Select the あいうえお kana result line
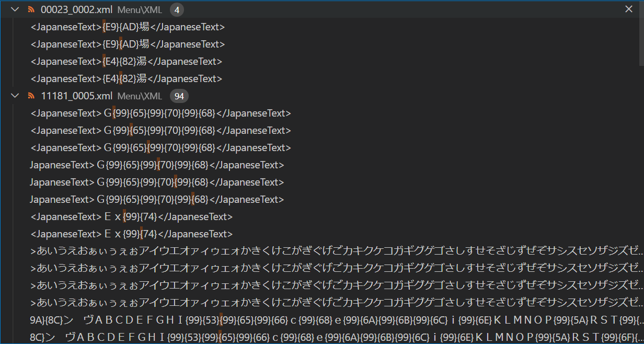 tap(209, 251)
